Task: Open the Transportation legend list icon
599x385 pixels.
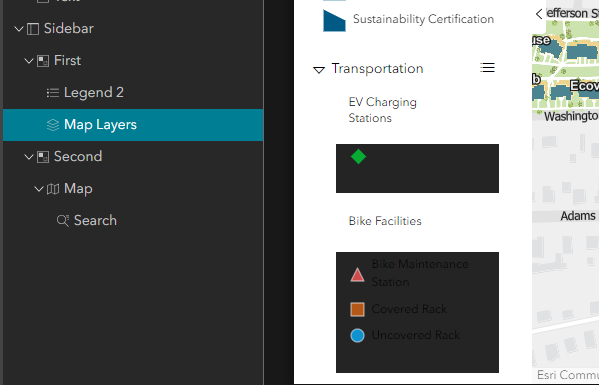Action: (x=487, y=68)
